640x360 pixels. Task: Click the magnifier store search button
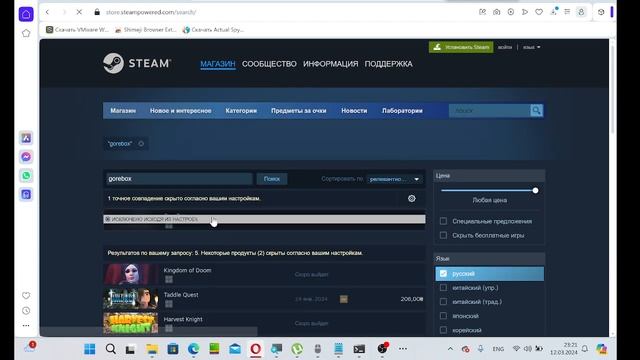click(536, 111)
